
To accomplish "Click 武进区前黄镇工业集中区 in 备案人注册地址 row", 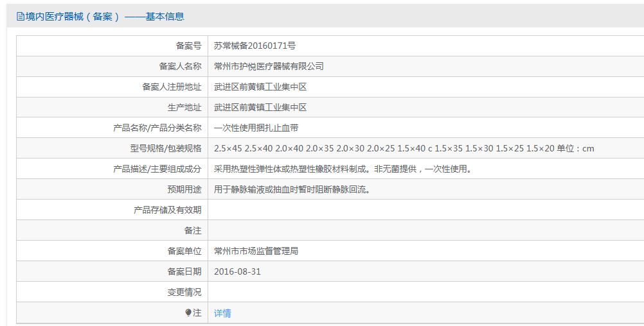I will [x=260, y=87].
